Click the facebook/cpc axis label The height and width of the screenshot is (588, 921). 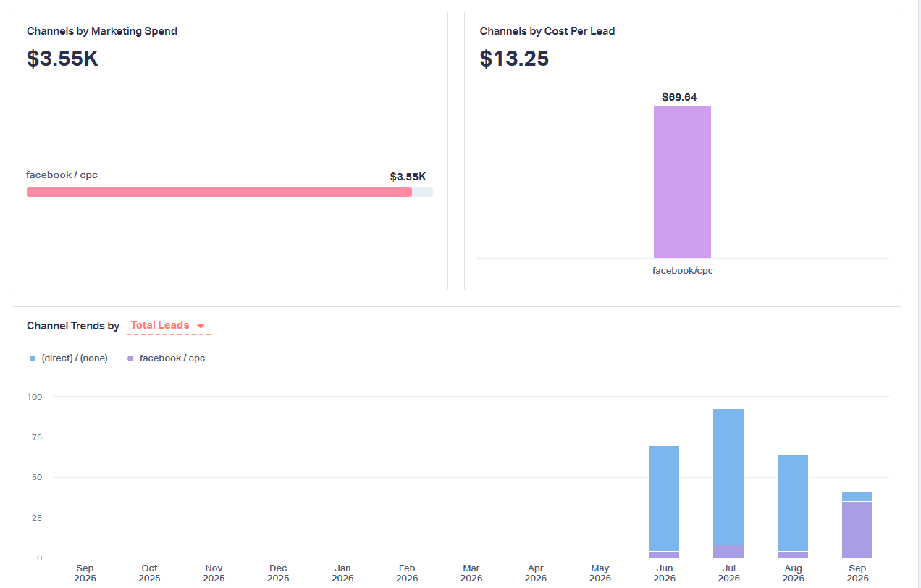[x=683, y=270]
